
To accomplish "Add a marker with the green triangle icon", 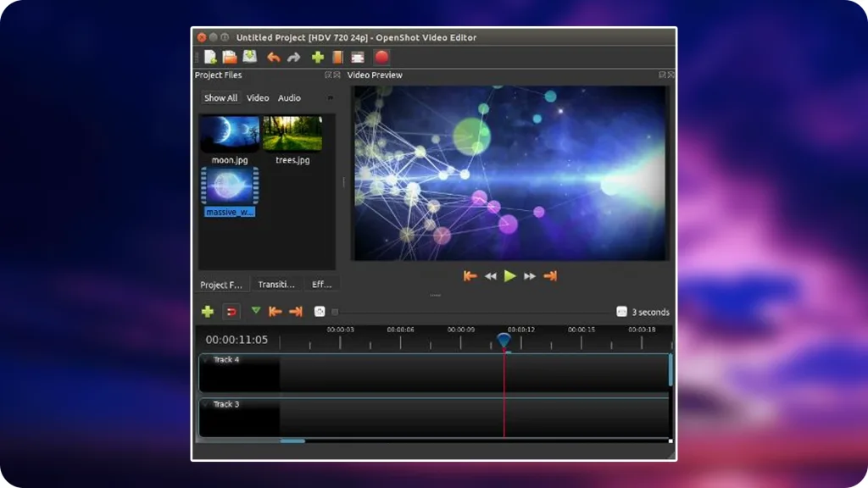I will coord(256,311).
